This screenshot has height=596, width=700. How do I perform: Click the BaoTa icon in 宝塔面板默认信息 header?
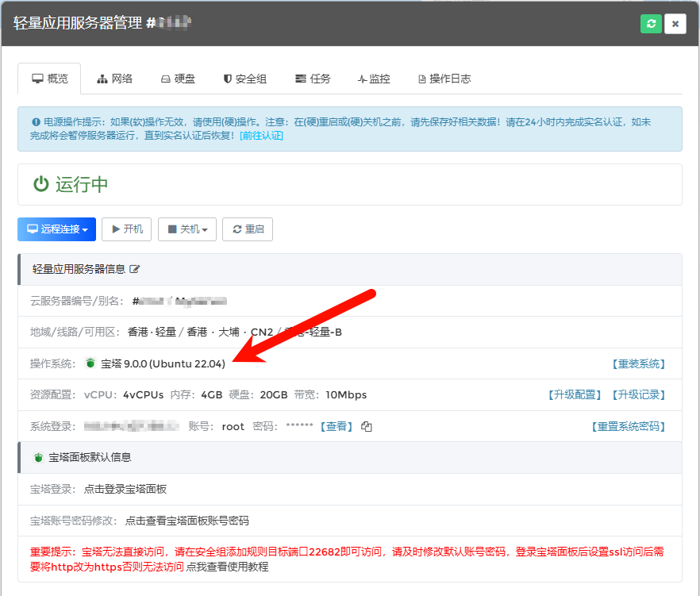pos(38,457)
